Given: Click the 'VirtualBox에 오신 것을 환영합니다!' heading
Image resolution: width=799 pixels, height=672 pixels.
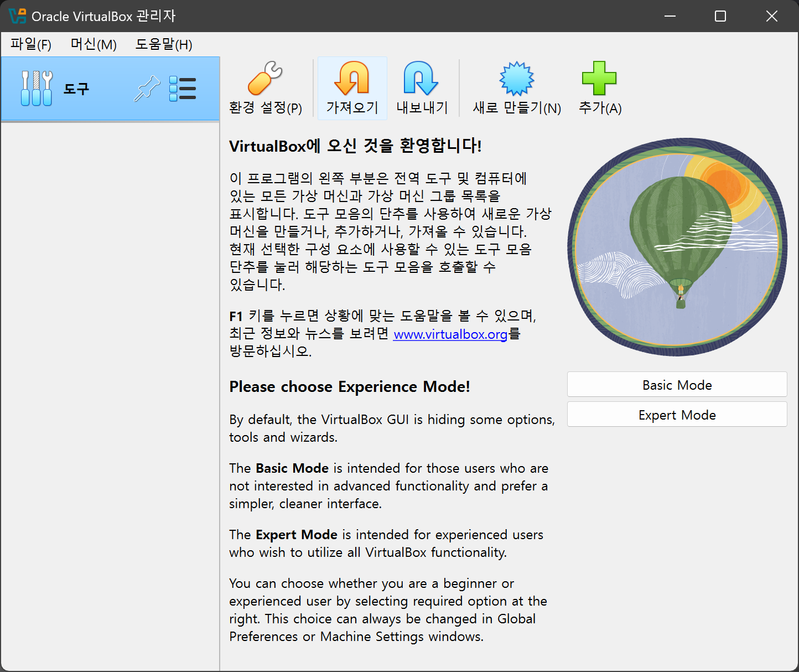Looking at the screenshot, I should 355,146.
